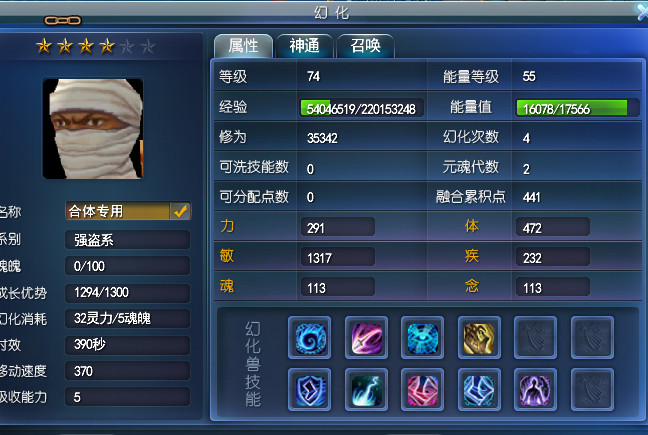
Task: Click the masked bandit portrait
Action: pos(93,128)
